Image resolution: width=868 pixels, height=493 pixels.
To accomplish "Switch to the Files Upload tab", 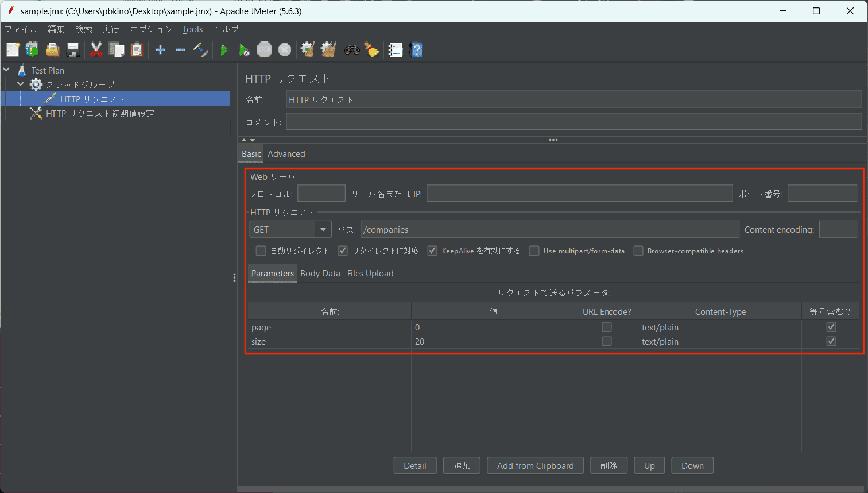I will [x=370, y=274].
